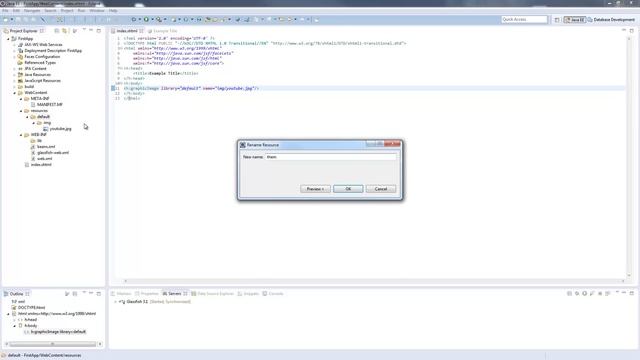Open the Edit menu
The image size is (640, 360).
16,11
